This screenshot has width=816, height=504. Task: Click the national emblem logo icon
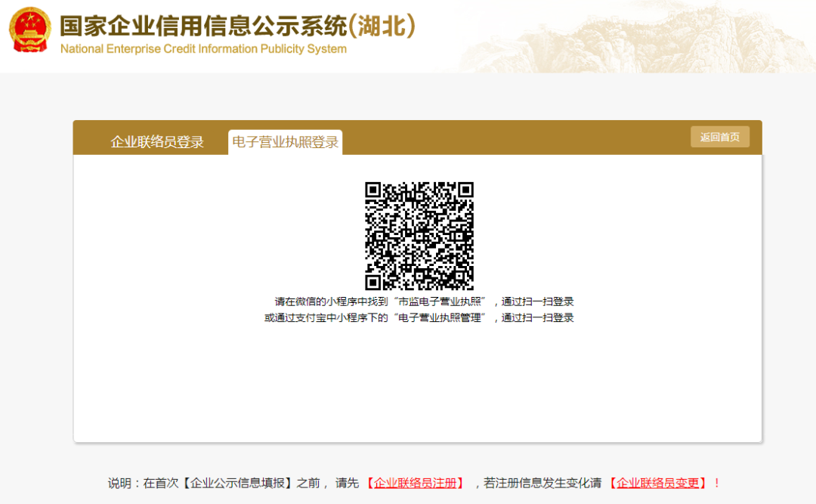29,29
